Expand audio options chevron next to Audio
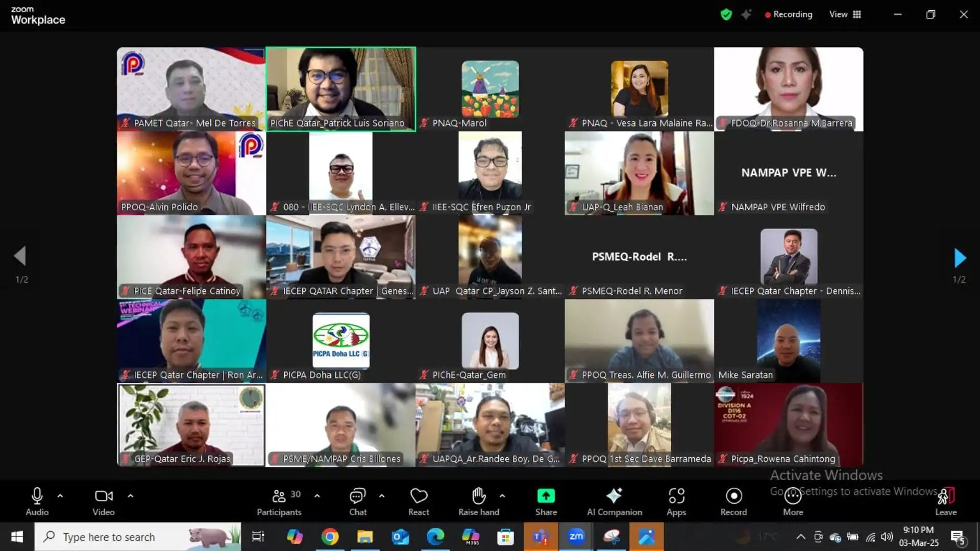 (x=60, y=495)
